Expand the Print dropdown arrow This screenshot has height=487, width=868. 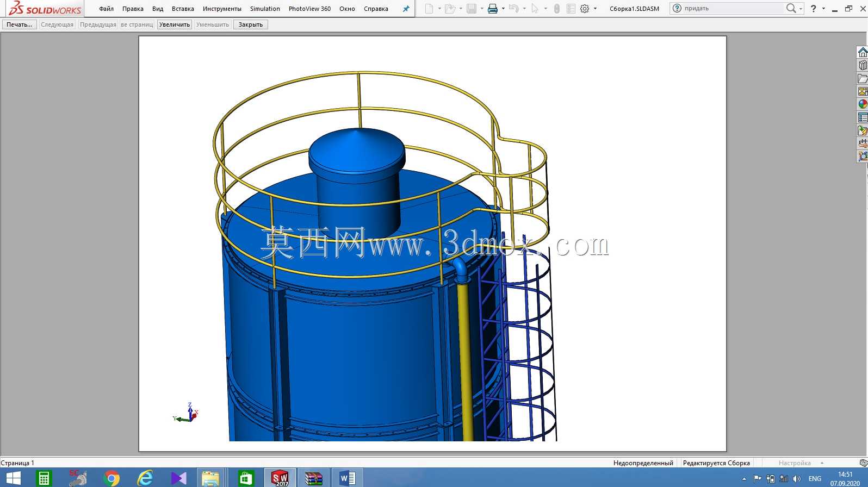(503, 9)
